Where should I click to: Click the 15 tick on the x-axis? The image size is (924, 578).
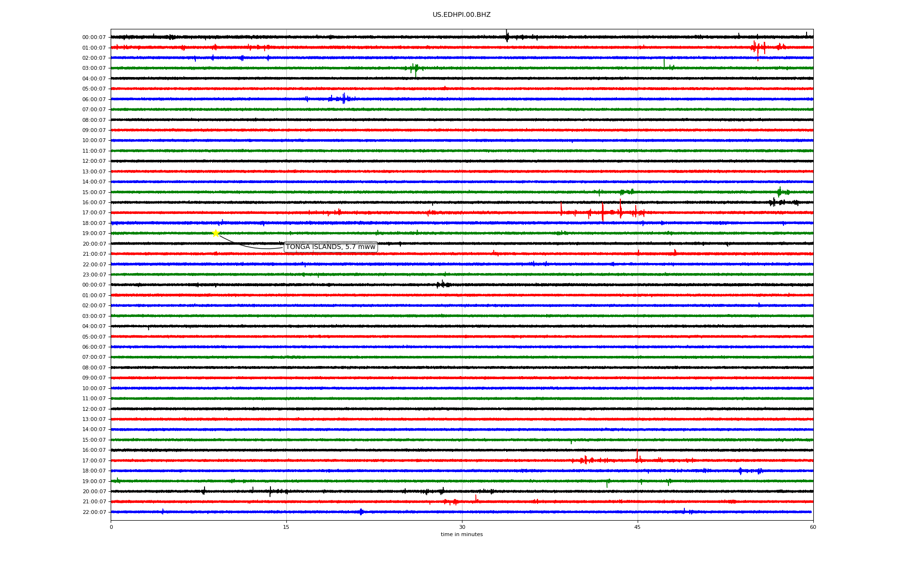286,527
